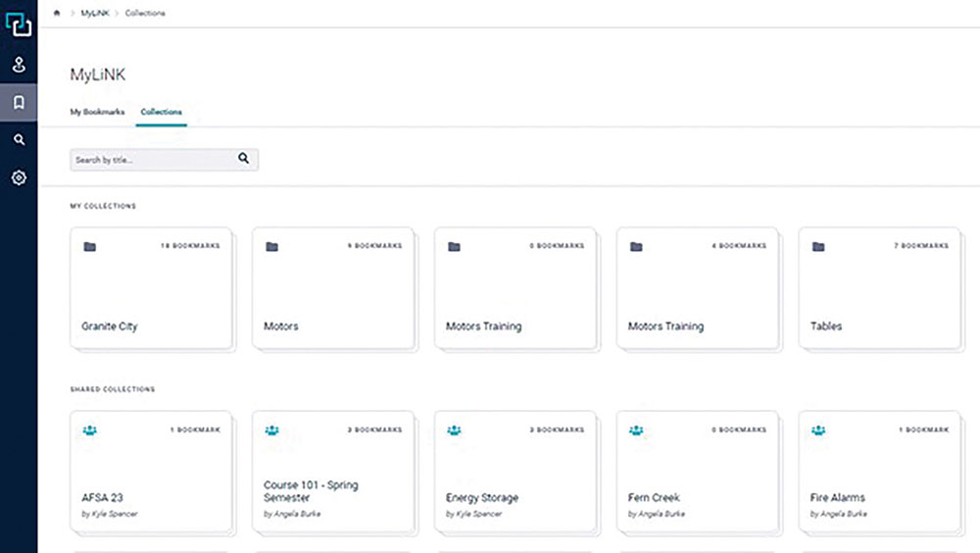Screen dimensions: 980x553
Task: Open the Course 101 - Spring Semester collection
Action: (x=332, y=473)
